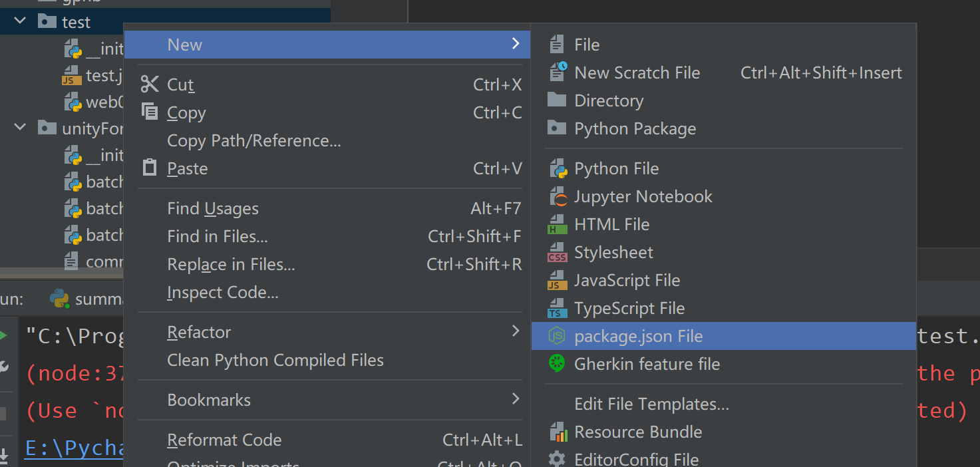Click the TypeScript File icon
The image size is (980, 467).
click(557, 309)
